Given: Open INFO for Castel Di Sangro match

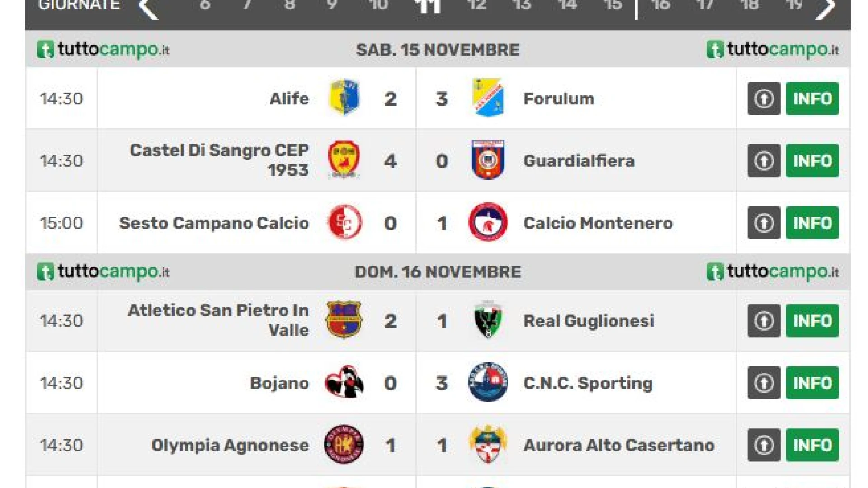Looking at the screenshot, I should click(x=812, y=161).
